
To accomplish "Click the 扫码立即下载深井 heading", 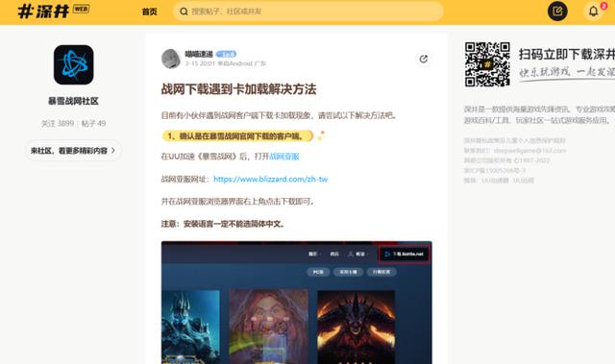I will pyautogui.click(x=567, y=55).
